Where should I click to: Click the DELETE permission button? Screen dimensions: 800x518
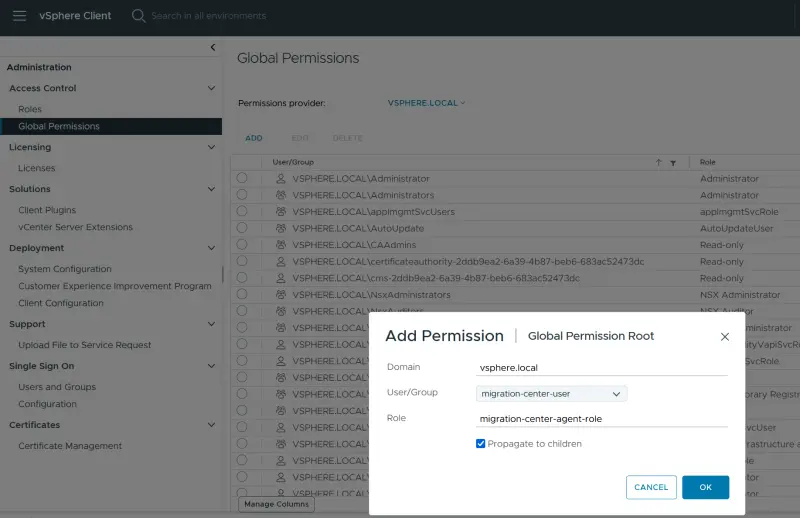pyautogui.click(x=347, y=138)
